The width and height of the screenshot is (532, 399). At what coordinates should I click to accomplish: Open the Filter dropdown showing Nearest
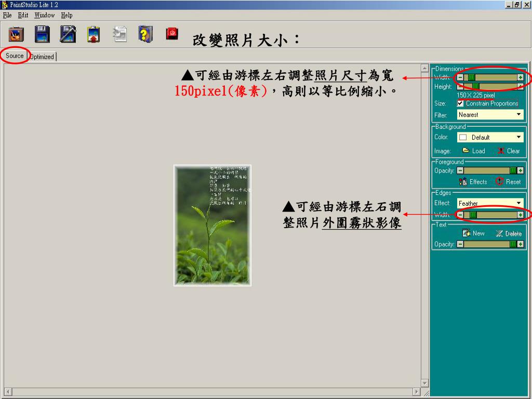click(490, 115)
